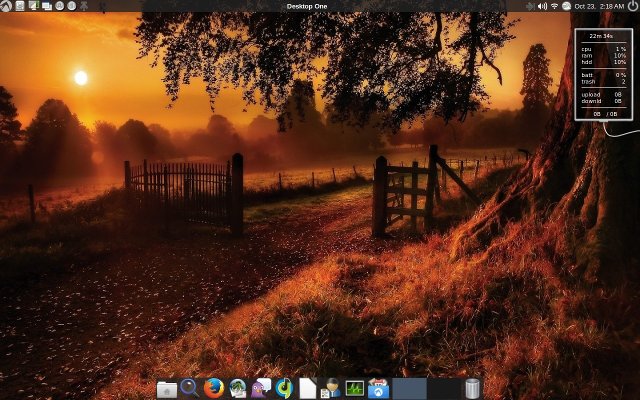Click the 'trash' row in system widget
This screenshot has height=400, width=640.
tap(604, 82)
